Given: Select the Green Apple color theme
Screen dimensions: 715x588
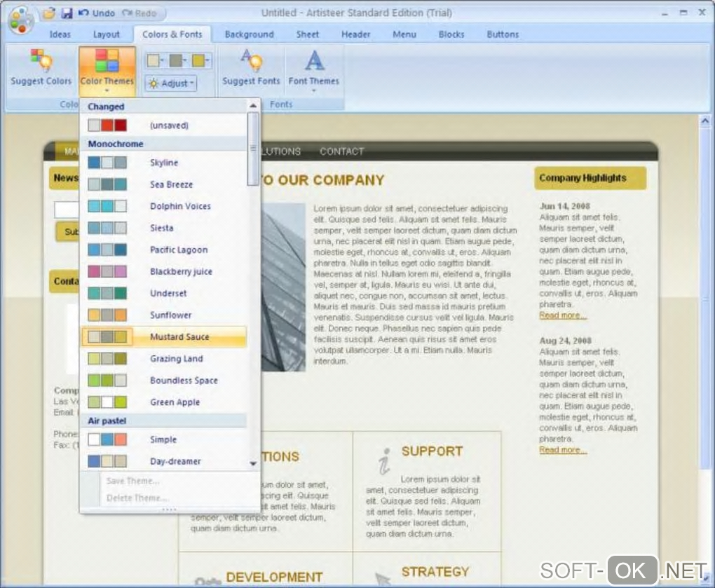Looking at the screenshot, I should click(x=164, y=402).
